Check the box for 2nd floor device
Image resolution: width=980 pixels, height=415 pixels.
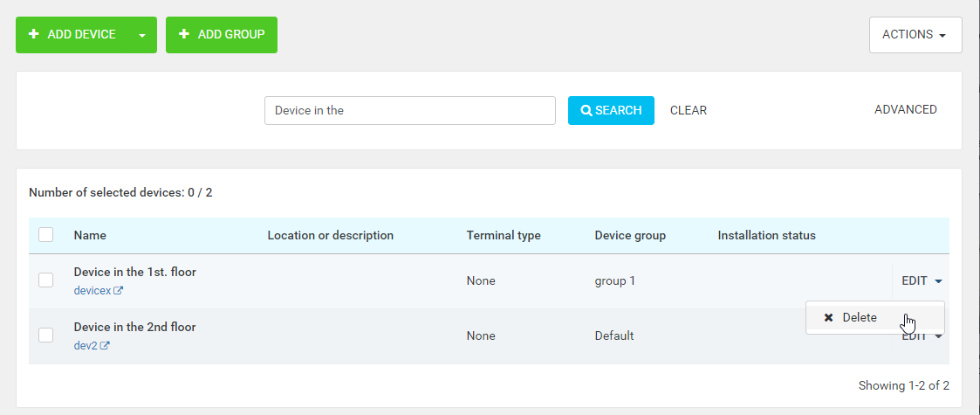tap(46, 335)
